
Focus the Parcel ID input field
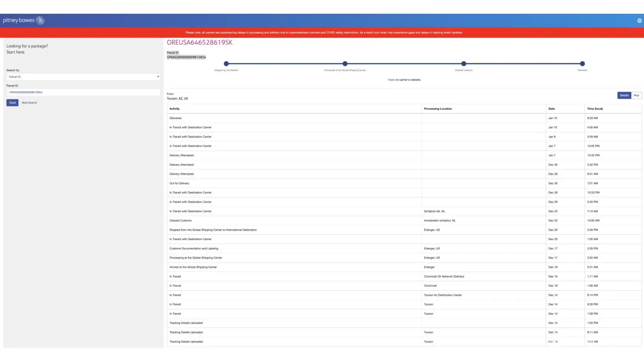tap(83, 92)
